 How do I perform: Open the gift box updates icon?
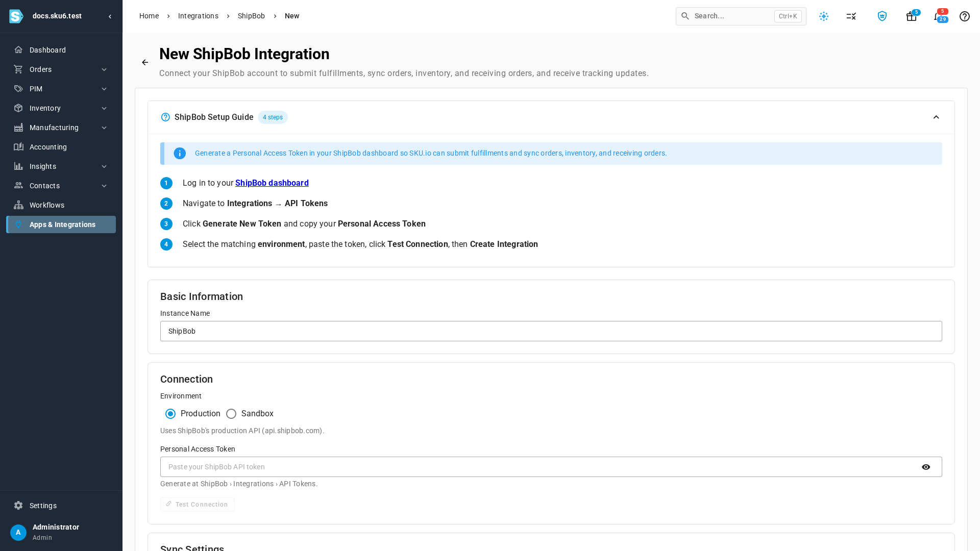pyautogui.click(x=911, y=16)
